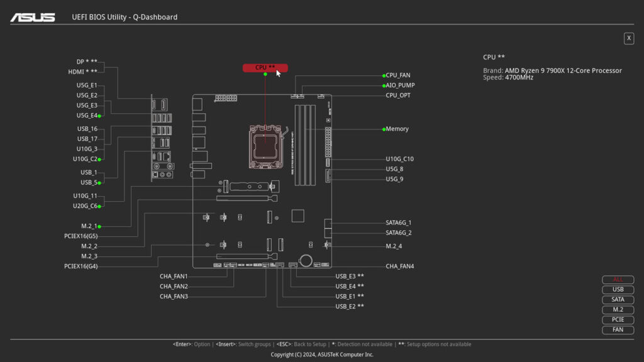
Task: Enable the FAN category filter
Action: (x=617, y=329)
